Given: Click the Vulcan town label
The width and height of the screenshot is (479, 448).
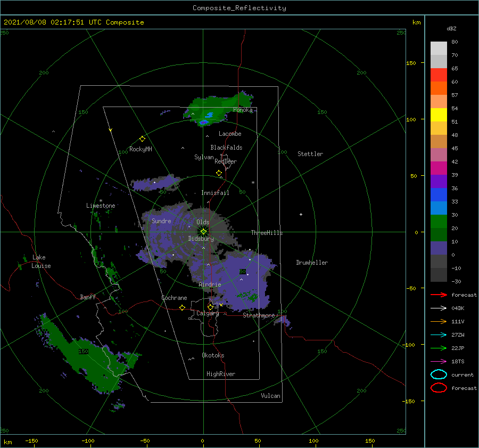Looking at the screenshot, I should [x=270, y=396].
